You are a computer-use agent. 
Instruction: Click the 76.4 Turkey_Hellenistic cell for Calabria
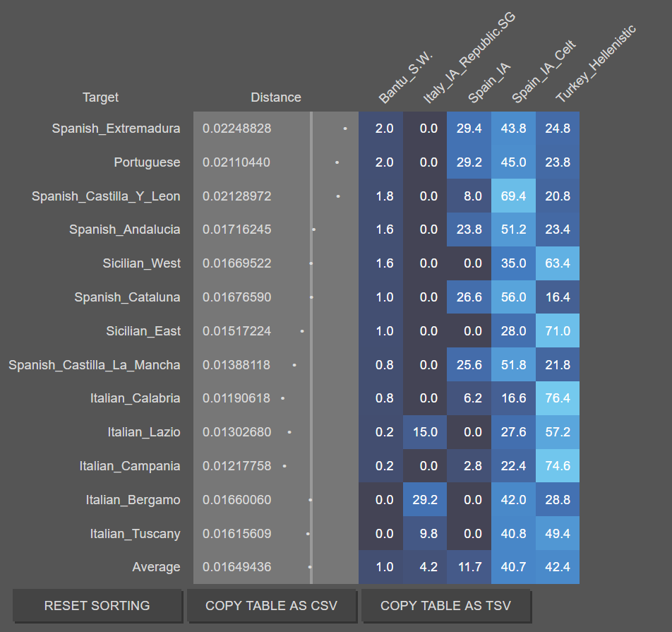click(x=558, y=398)
